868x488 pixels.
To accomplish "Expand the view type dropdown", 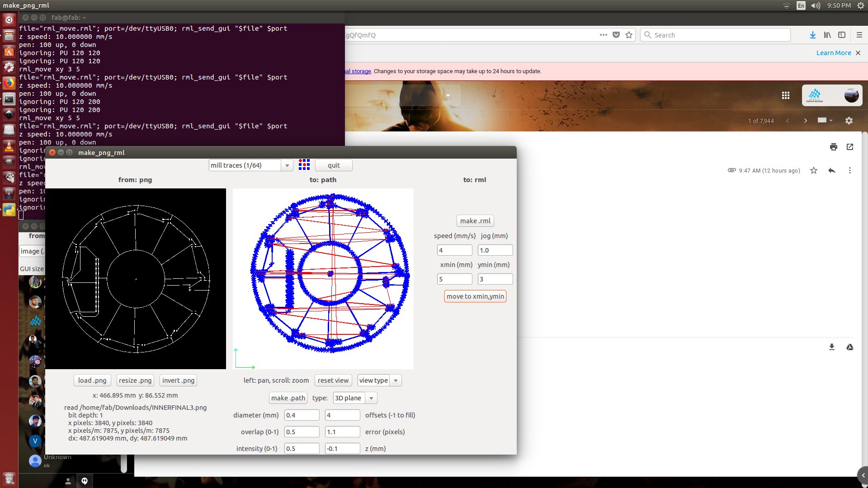I will pos(396,380).
